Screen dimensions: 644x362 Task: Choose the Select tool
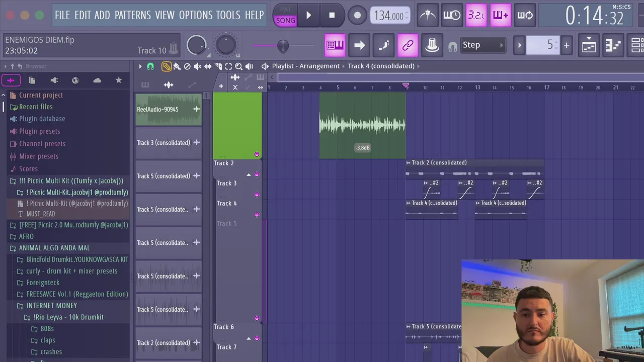(228, 66)
